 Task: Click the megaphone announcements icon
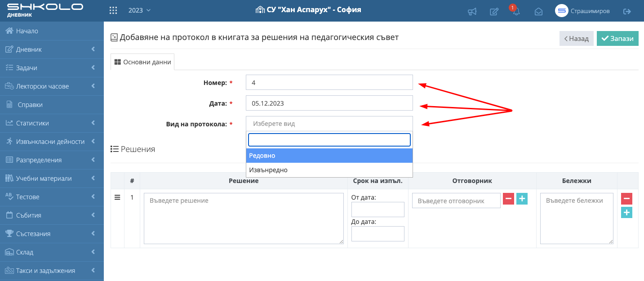coord(472,12)
